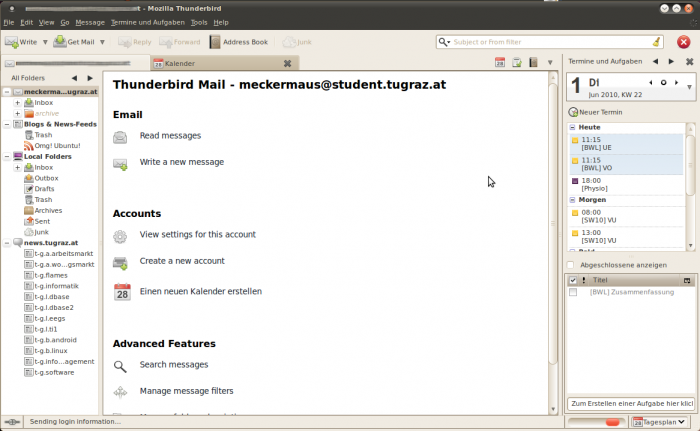
Task: Open the Write button dropdown arrow
Action: [45, 42]
